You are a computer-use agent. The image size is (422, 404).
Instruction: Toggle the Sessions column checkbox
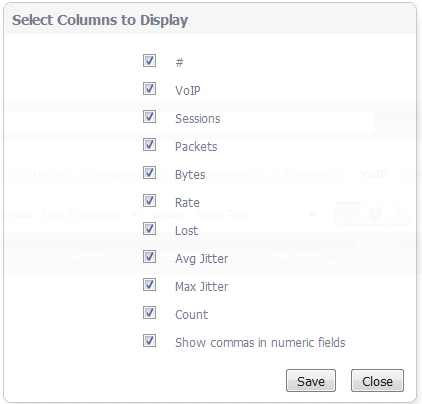149,117
